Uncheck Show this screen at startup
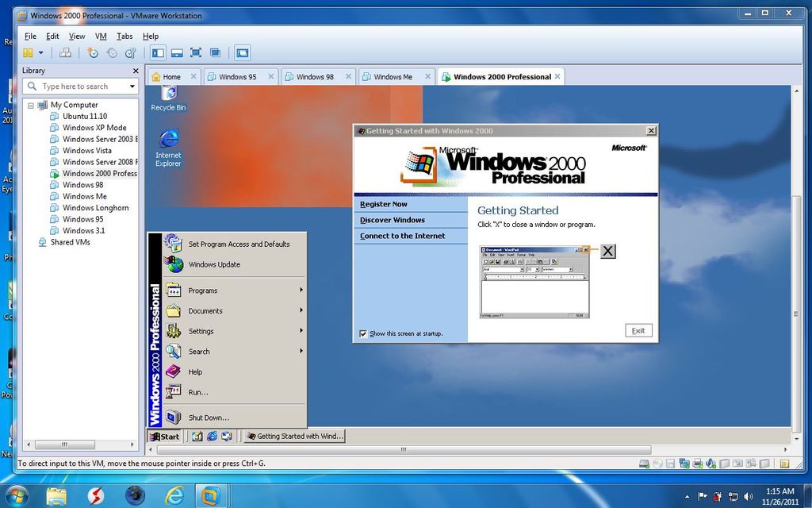812x508 pixels. tap(363, 334)
